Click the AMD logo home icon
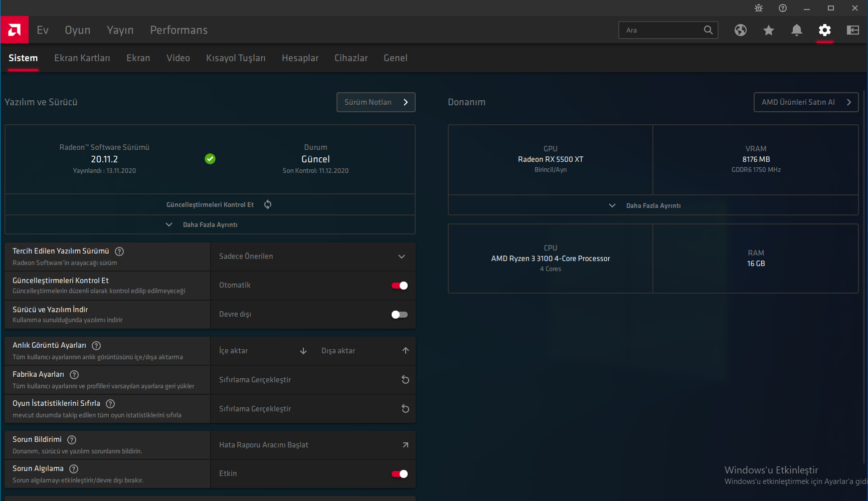868x501 pixels. point(15,30)
